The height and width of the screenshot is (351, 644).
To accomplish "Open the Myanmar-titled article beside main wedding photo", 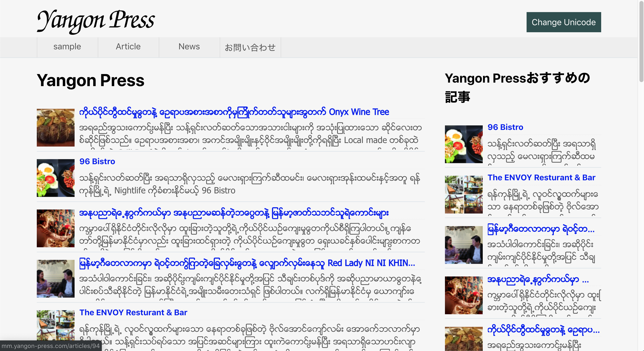I will pos(234,213).
